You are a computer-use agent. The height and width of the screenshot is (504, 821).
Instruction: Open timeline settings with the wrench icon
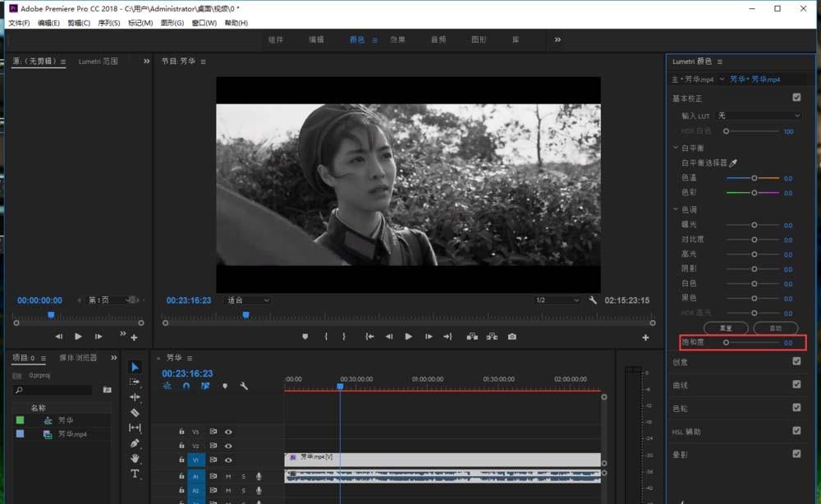[242, 385]
